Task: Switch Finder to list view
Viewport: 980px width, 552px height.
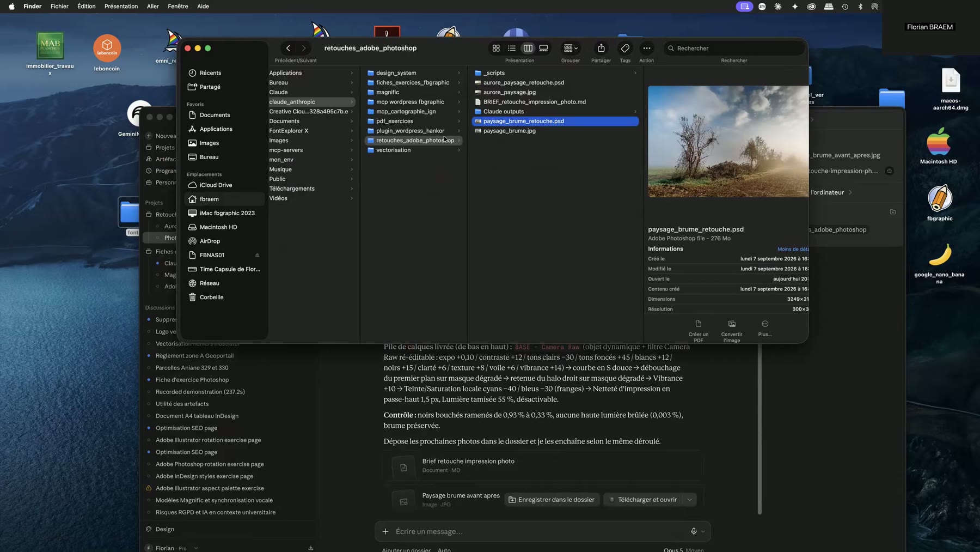Action: [512, 48]
